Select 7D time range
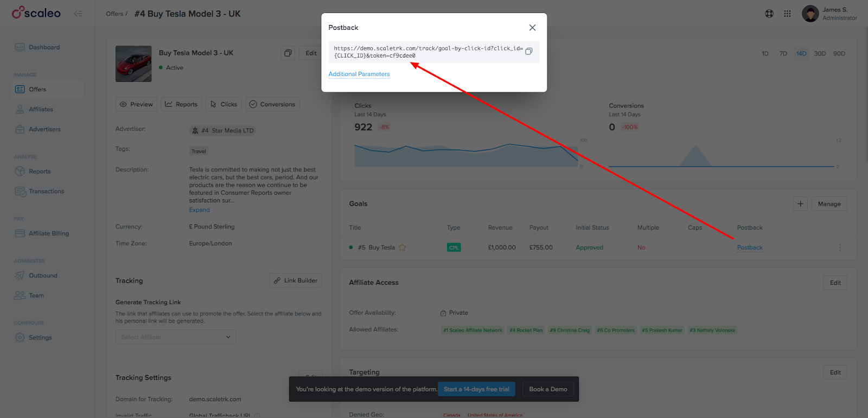The image size is (868, 418). pyautogui.click(x=783, y=53)
